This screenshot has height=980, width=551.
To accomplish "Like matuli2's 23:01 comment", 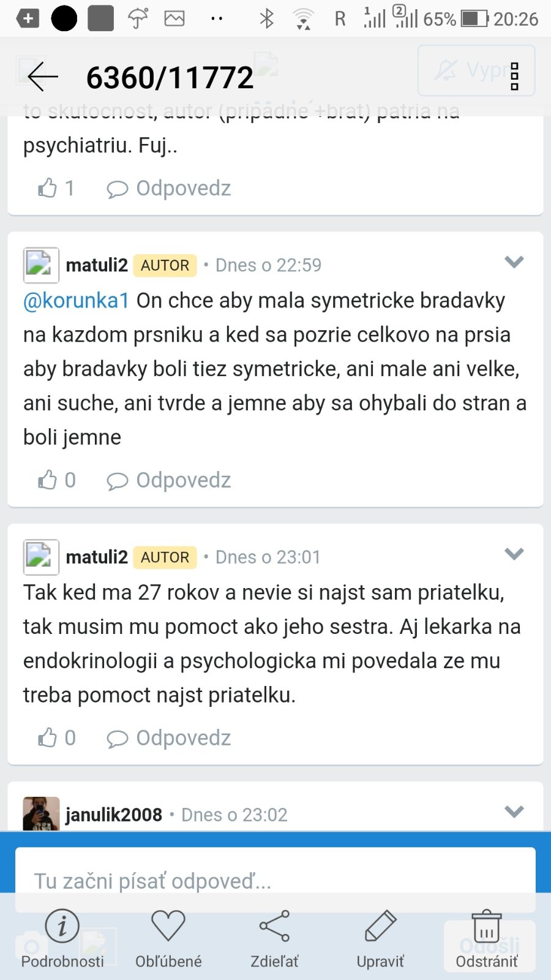I will [x=48, y=738].
